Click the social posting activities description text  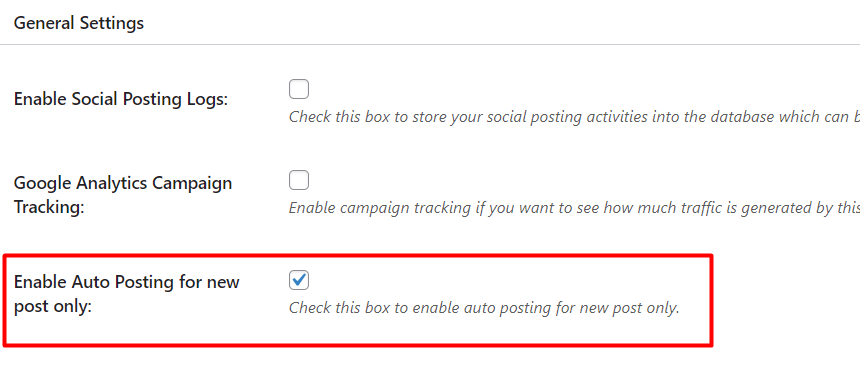click(574, 117)
